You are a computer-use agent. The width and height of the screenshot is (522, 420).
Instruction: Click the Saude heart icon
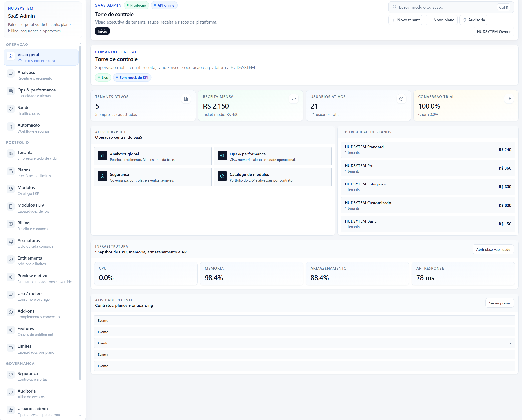11,109
